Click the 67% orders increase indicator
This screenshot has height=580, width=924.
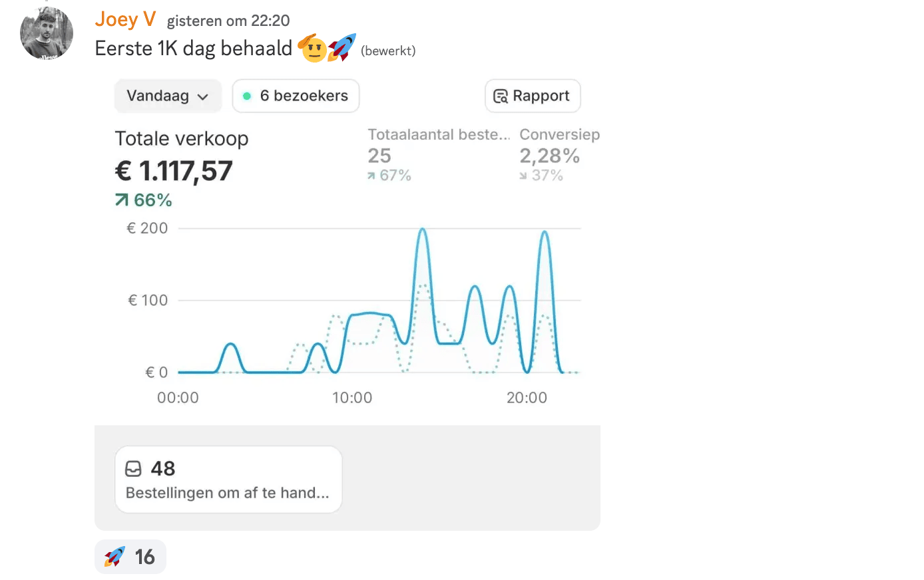pyautogui.click(x=389, y=176)
